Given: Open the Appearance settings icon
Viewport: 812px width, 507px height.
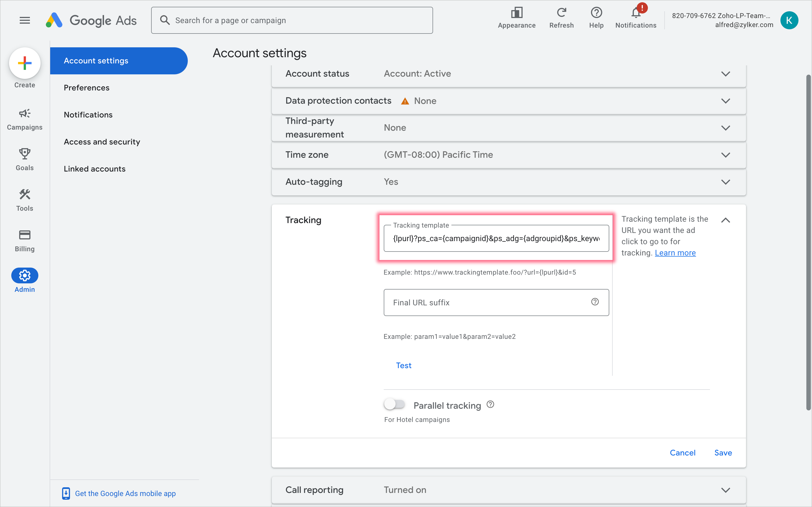Looking at the screenshot, I should (517, 14).
